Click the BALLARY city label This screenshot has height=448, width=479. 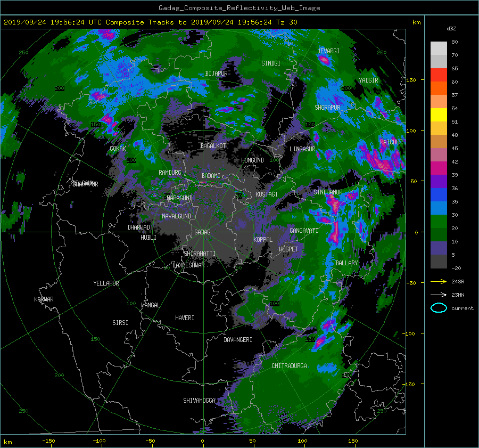click(x=346, y=263)
